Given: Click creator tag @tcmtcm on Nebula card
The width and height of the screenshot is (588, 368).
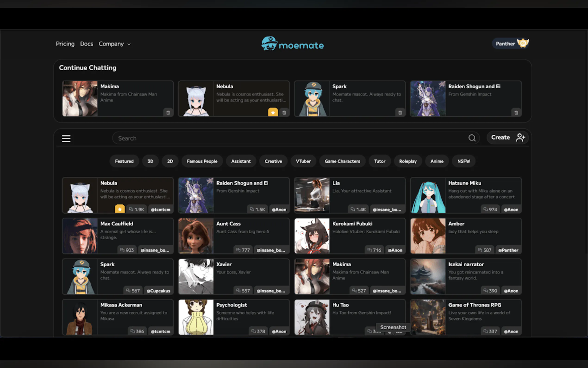Looking at the screenshot, I should (160, 209).
